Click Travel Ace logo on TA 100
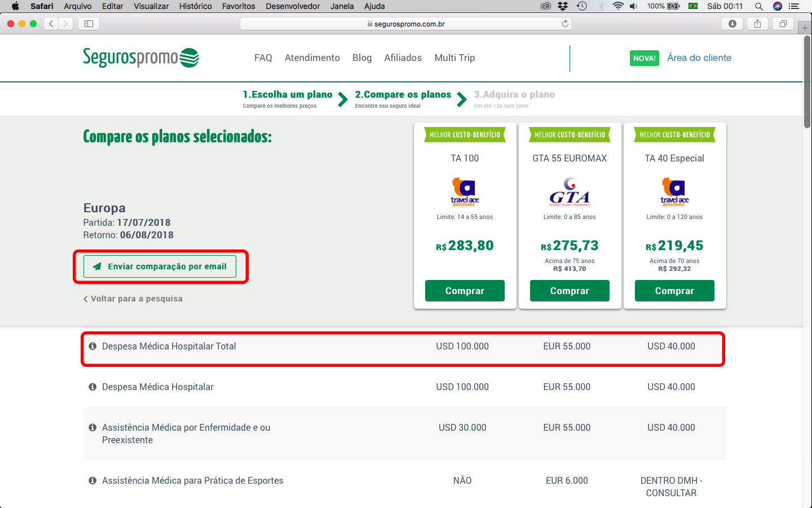The height and width of the screenshot is (508, 812). point(465,192)
